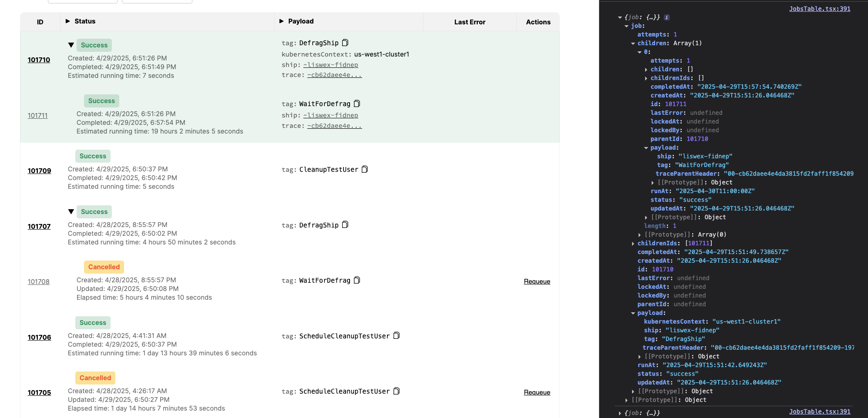This screenshot has width=868, height=418.
Task: Select the Last Error column header
Action: (470, 22)
